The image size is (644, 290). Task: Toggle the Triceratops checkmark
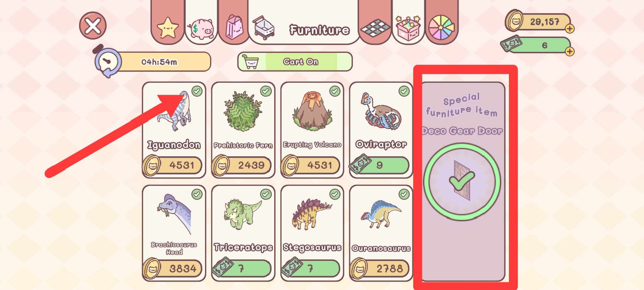click(266, 194)
